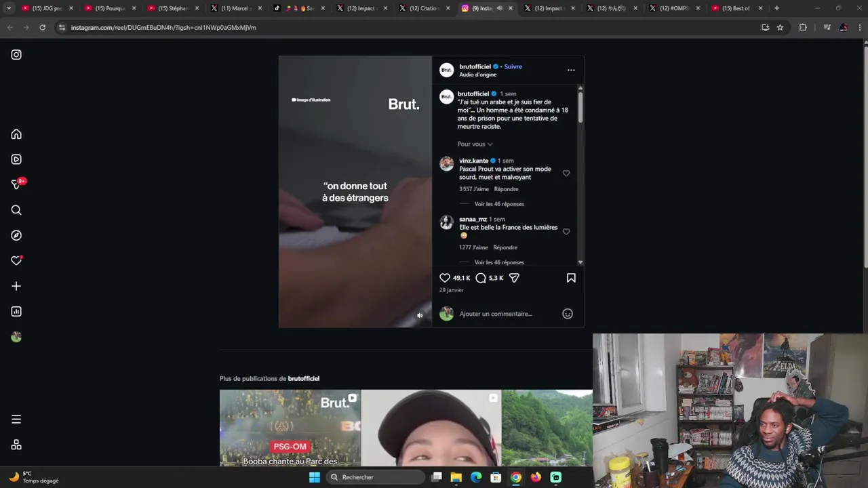The width and height of the screenshot is (868, 488).
Task: Open brutofficiel profile from header name
Action: pos(475,66)
